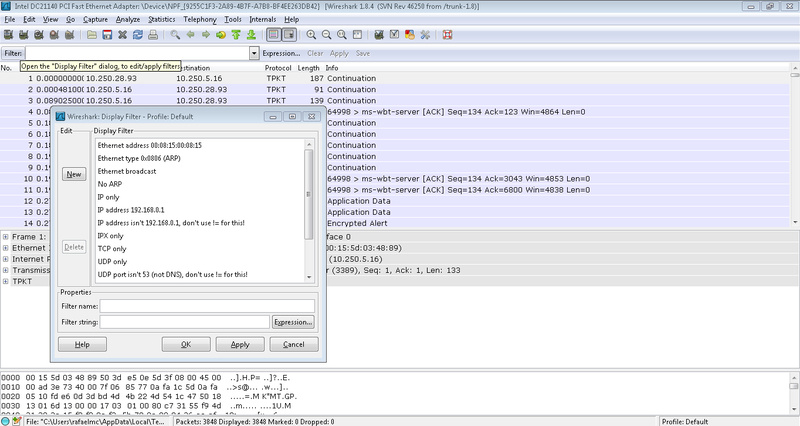Click the Filter string input field
This screenshot has height=426, width=800.
185,322
